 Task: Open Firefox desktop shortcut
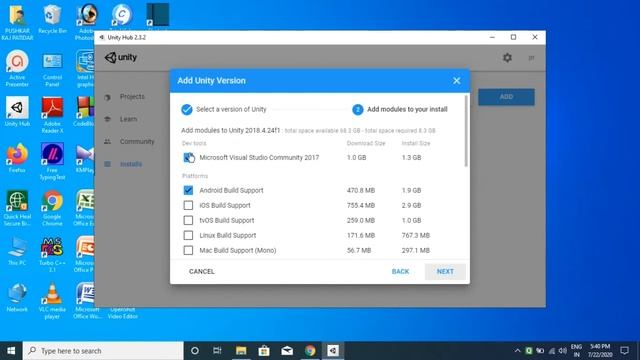click(17, 158)
